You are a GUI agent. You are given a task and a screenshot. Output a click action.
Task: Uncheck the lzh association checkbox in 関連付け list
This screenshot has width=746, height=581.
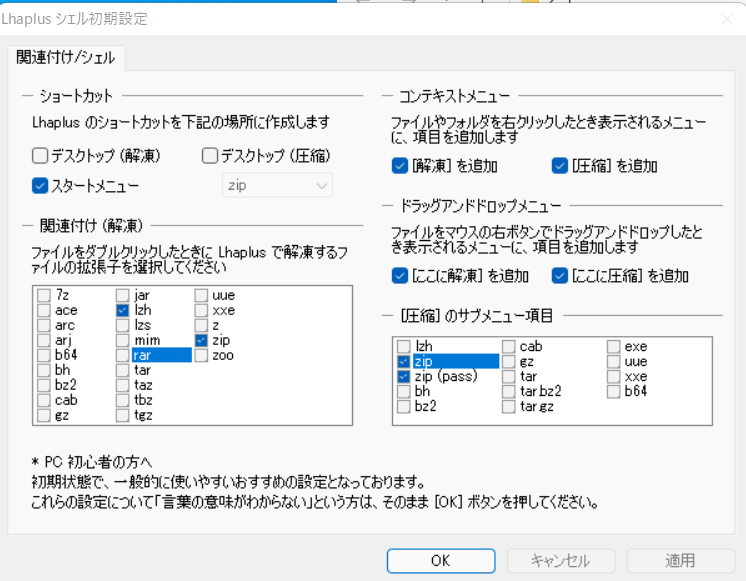pyautogui.click(x=122, y=310)
